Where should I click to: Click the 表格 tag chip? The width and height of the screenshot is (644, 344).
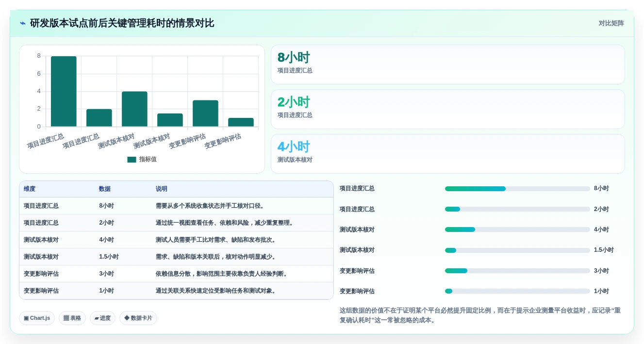coord(72,318)
